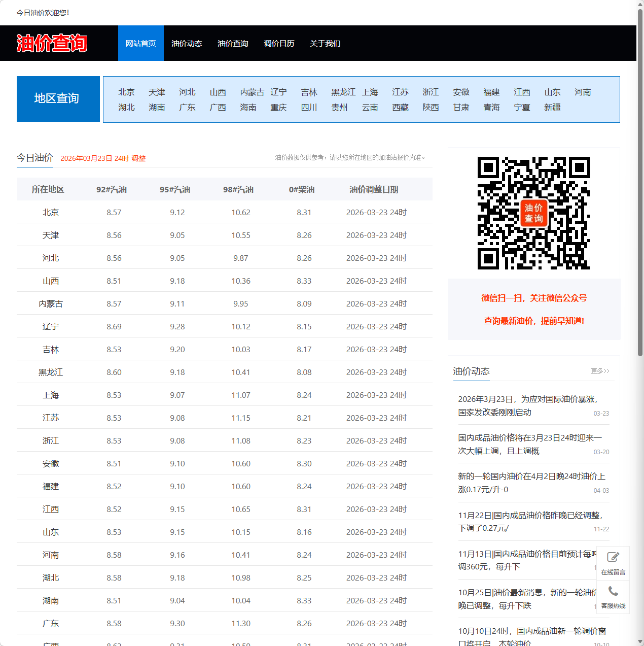Select the 广东 region link

[187, 107]
